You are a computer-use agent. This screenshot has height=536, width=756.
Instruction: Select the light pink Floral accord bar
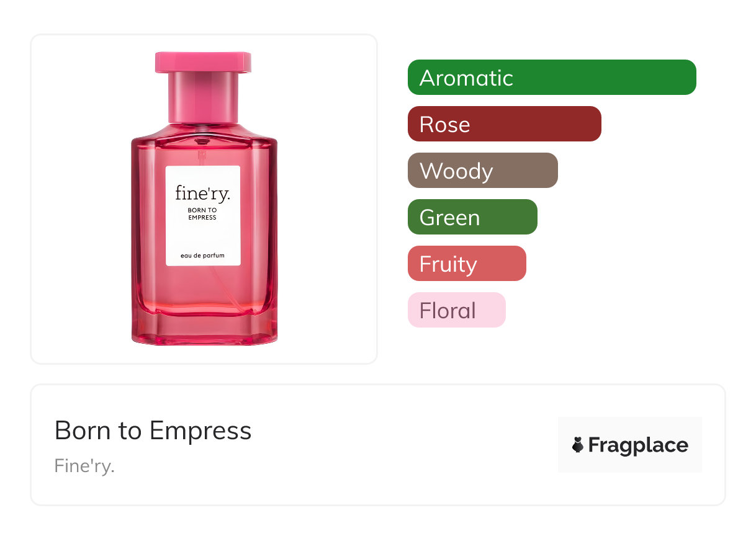[x=456, y=310]
